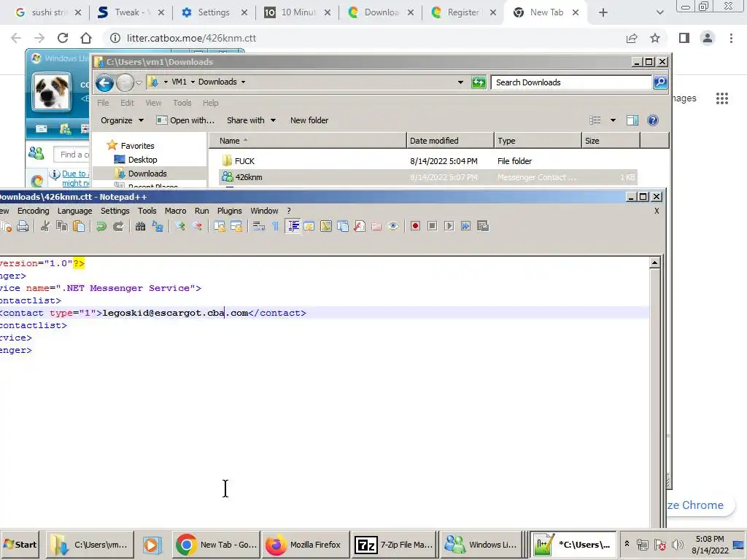Open the Run menu in Notepad++
The width and height of the screenshot is (747, 560).
pos(201,211)
